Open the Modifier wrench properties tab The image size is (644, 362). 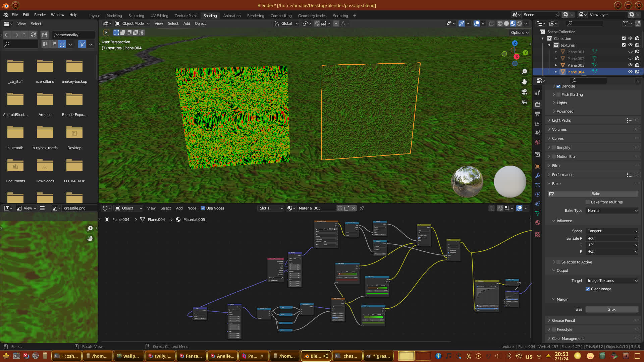[538, 176]
